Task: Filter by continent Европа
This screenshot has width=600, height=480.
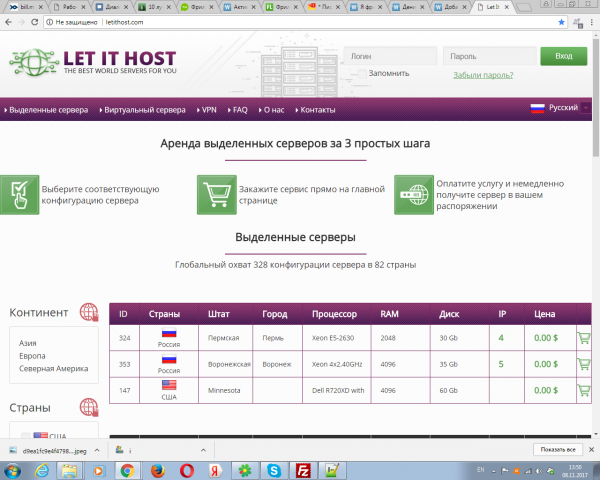Action: pyautogui.click(x=32, y=356)
